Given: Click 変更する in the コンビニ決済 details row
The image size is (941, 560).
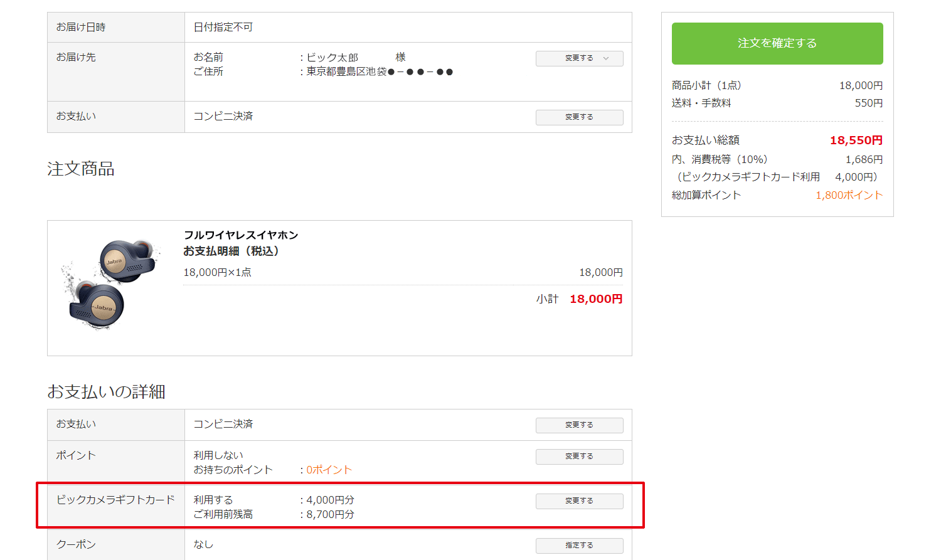Looking at the screenshot, I should coord(579,425).
